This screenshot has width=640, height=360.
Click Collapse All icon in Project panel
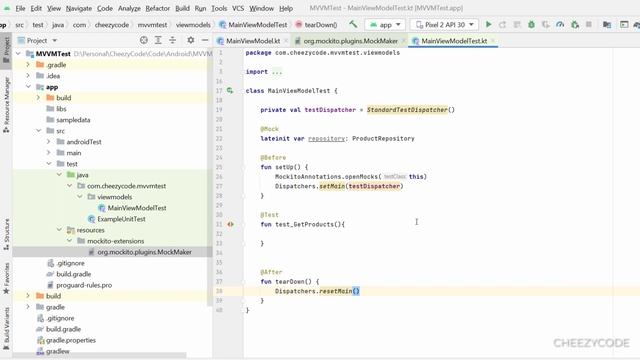pos(172,40)
